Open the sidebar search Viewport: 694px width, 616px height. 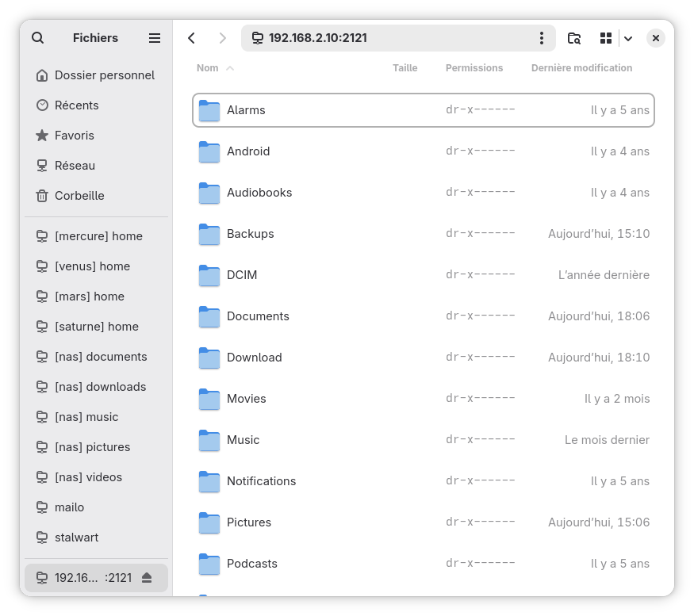click(x=37, y=38)
